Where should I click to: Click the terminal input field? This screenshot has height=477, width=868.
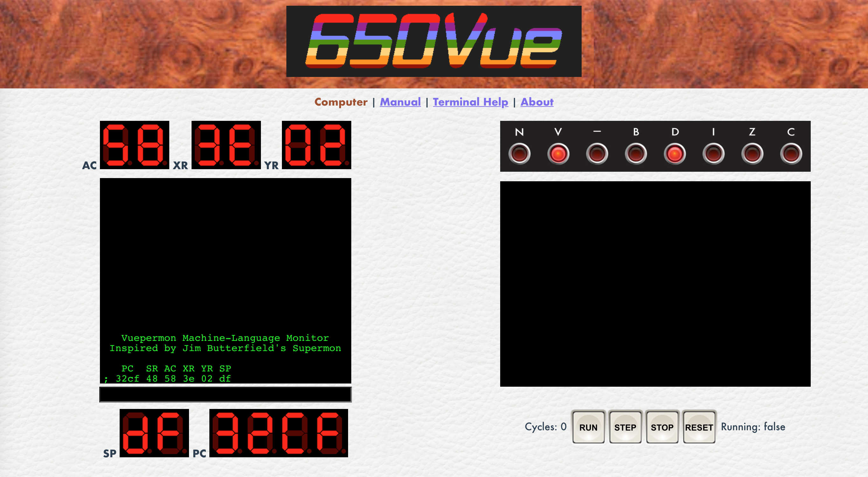pyautogui.click(x=225, y=394)
